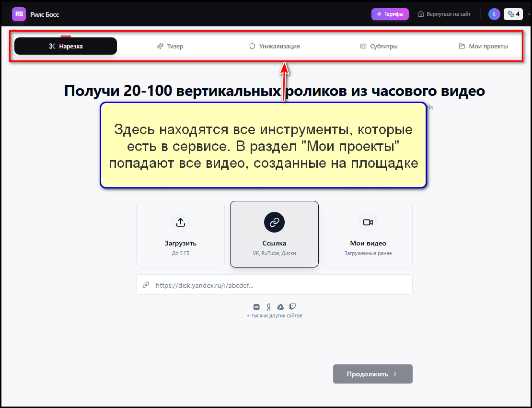Click the VK icon under the link field

(257, 307)
